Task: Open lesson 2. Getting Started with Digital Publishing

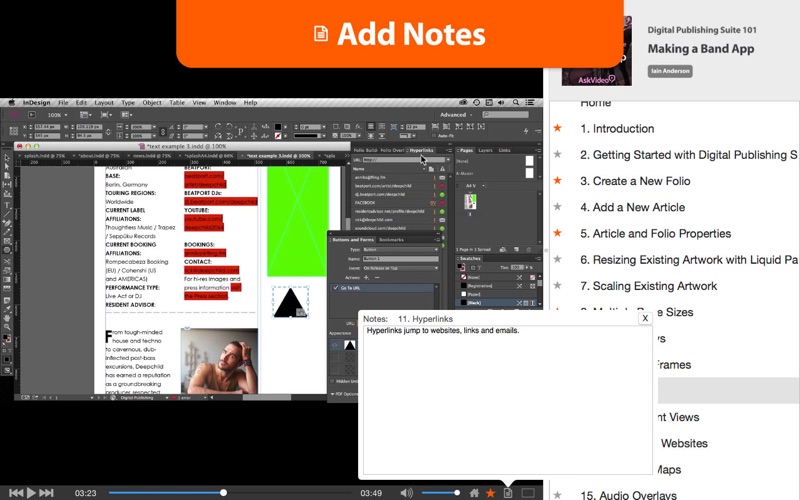Action: click(x=688, y=155)
